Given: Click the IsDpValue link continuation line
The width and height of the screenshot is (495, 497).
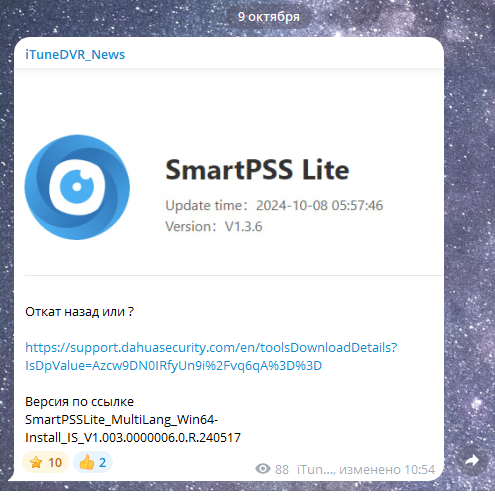Looking at the screenshot, I should [173, 366].
